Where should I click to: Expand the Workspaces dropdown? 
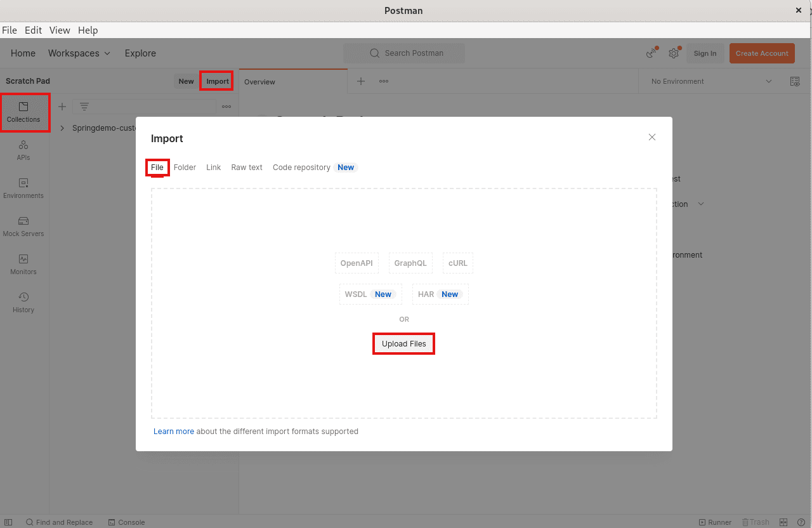pyautogui.click(x=79, y=53)
